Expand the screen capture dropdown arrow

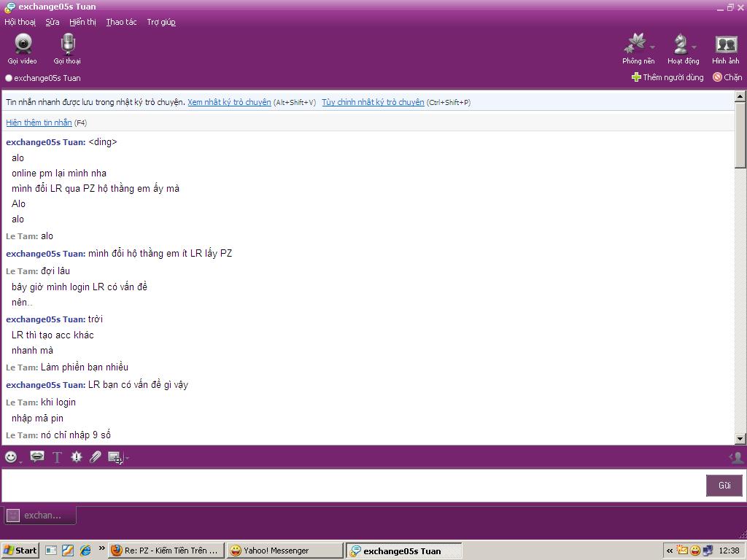[127, 458]
